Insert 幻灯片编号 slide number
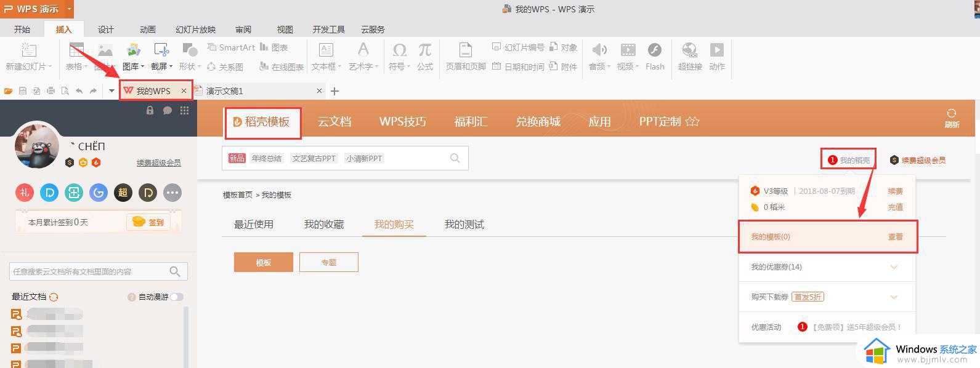Screen dimensions: 980x368 (518, 47)
